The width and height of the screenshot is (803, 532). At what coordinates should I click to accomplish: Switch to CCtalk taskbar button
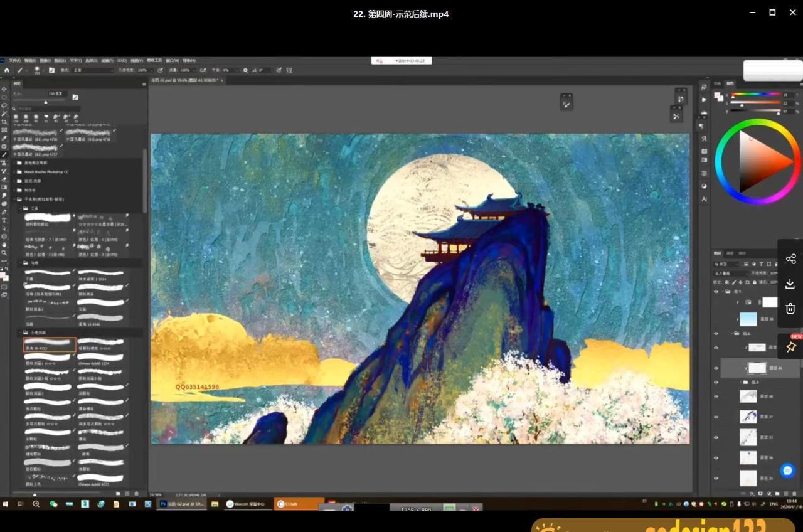tap(299, 504)
